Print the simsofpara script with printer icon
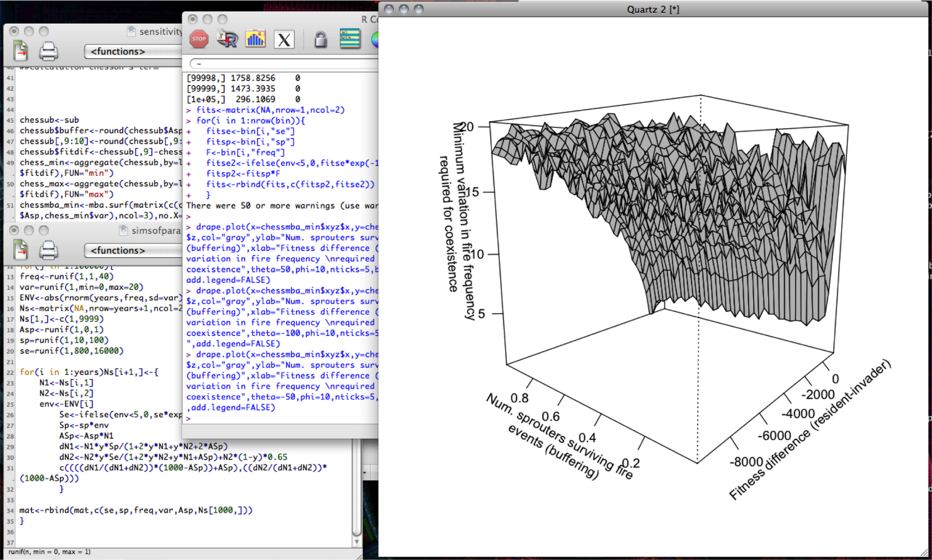This screenshot has width=932, height=560. point(48,250)
